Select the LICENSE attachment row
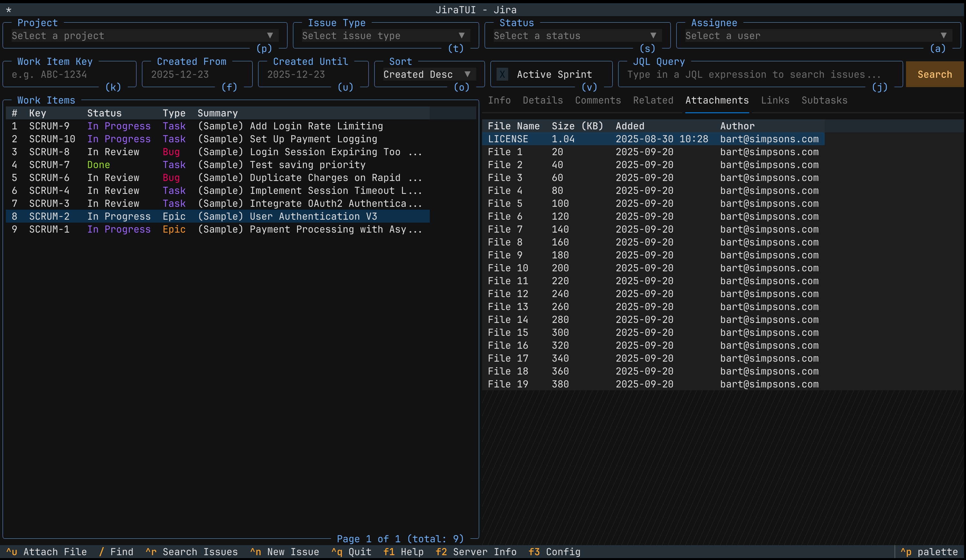This screenshot has height=560, width=966. coord(653,139)
